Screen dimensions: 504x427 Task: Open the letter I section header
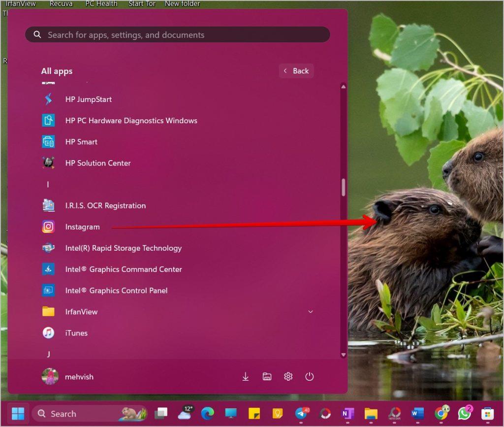click(x=48, y=184)
